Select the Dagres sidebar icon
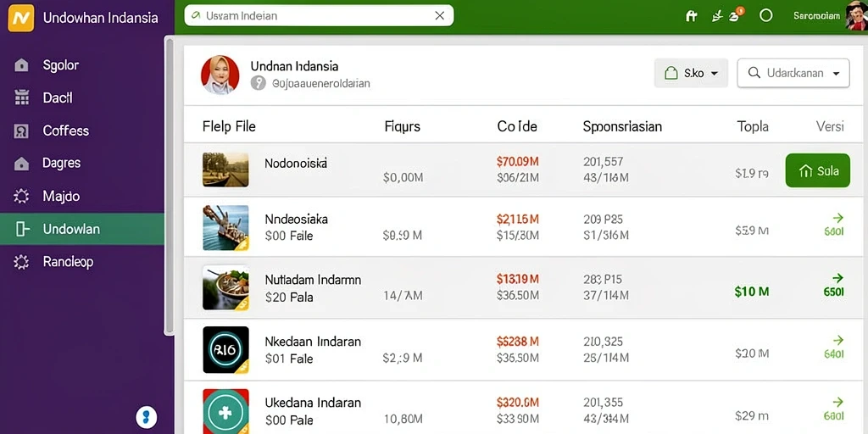 pos(21,164)
